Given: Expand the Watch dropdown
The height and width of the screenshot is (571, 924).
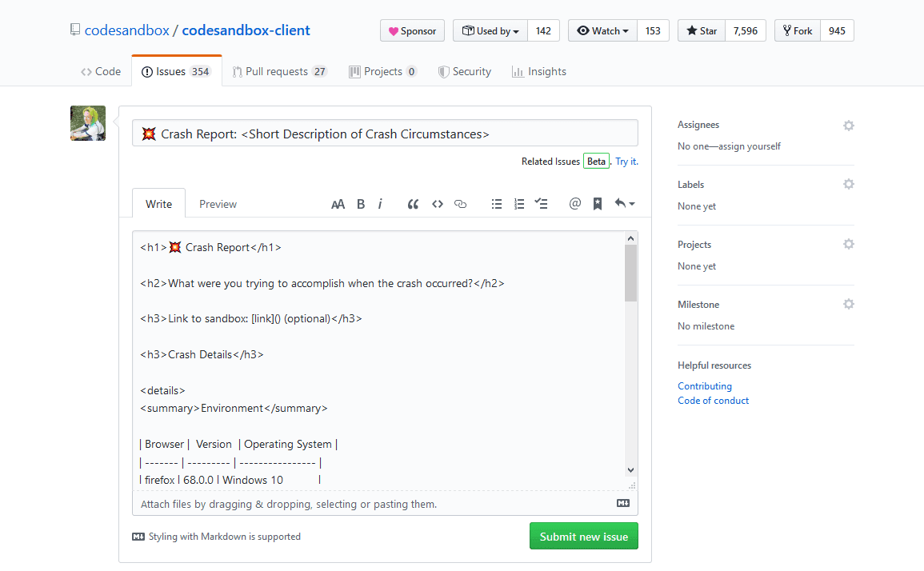Looking at the screenshot, I should (x=602, y=30).
